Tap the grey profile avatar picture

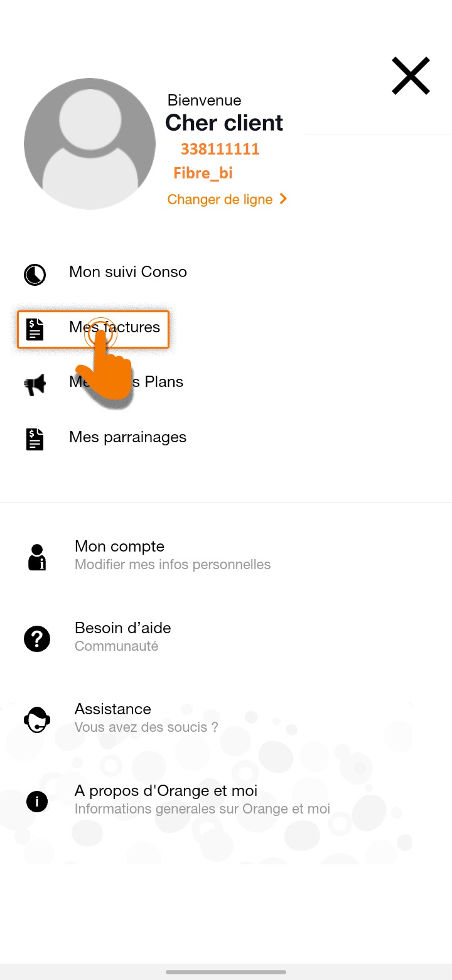click(x=90, y=144)
